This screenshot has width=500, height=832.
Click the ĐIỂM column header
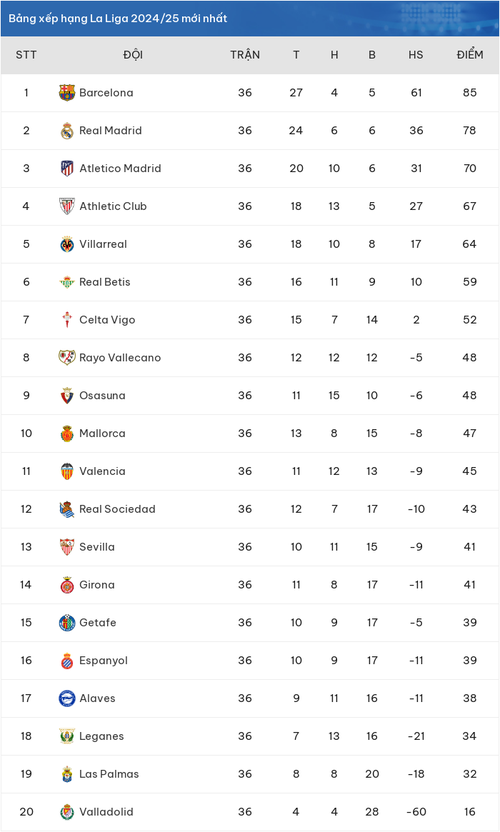pos(470,55)
